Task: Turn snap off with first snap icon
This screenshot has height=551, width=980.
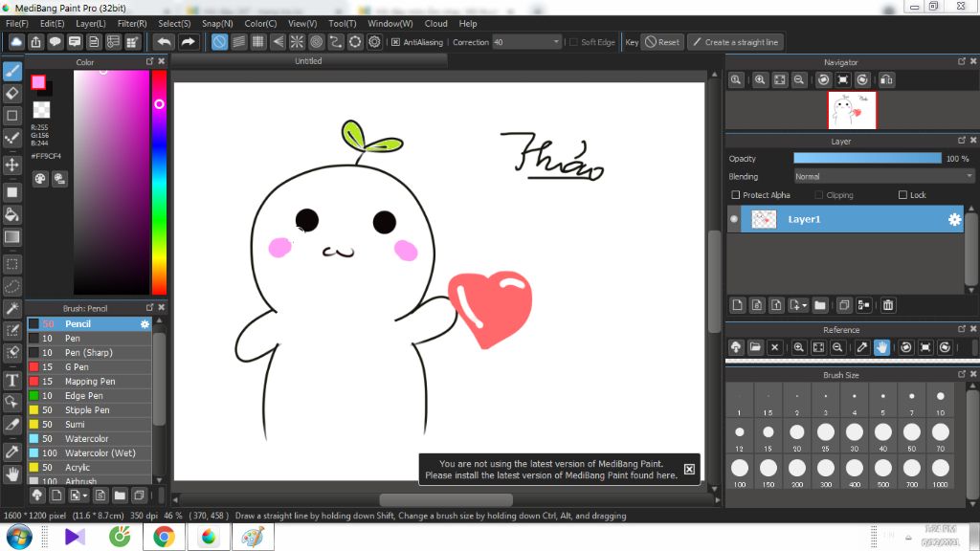Action: coord(219,42)
